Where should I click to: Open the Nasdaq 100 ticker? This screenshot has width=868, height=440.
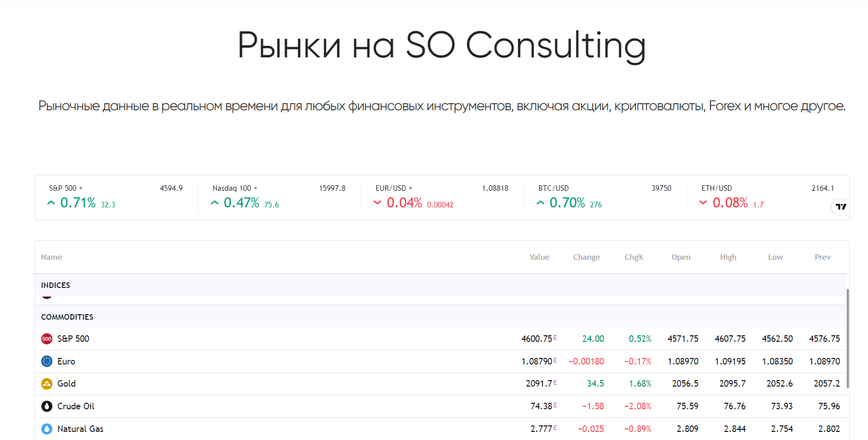tap(232, 188)
